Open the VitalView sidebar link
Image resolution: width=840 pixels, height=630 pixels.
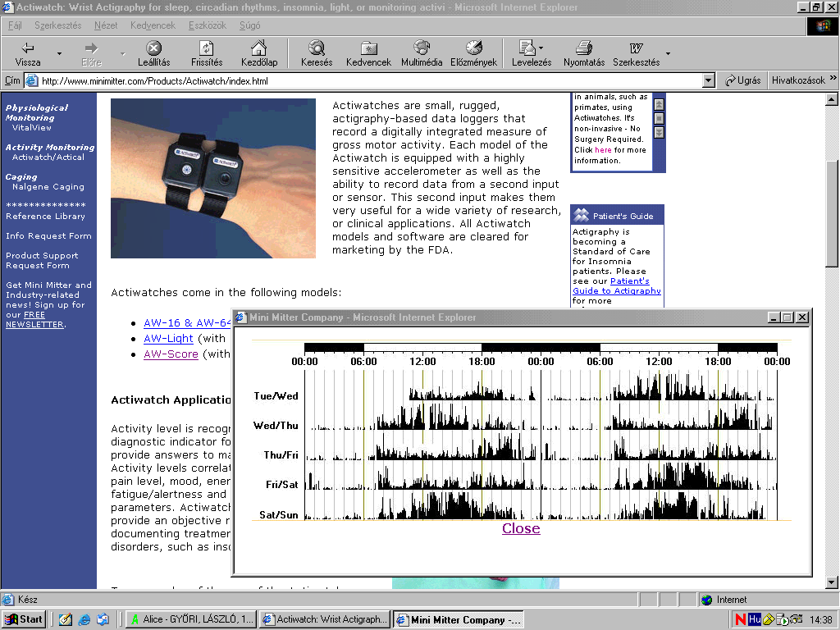[x=32, y=127]
